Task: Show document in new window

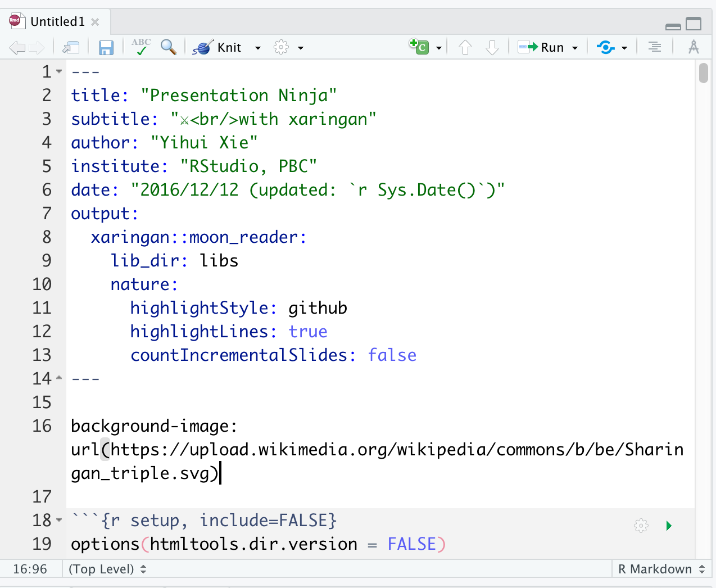Action: point(71,48)
